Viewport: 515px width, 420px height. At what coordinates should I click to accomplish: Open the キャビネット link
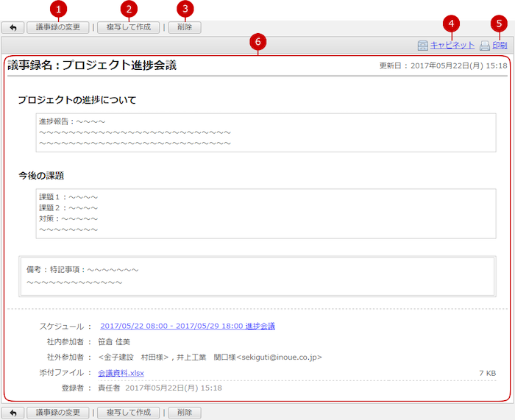[x=452, y=46]
